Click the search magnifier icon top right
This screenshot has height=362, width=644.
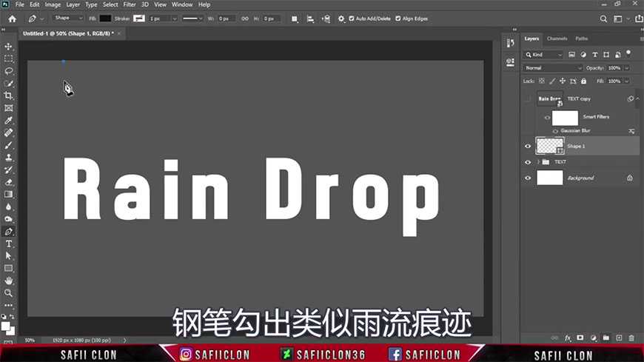pos(603,19)
